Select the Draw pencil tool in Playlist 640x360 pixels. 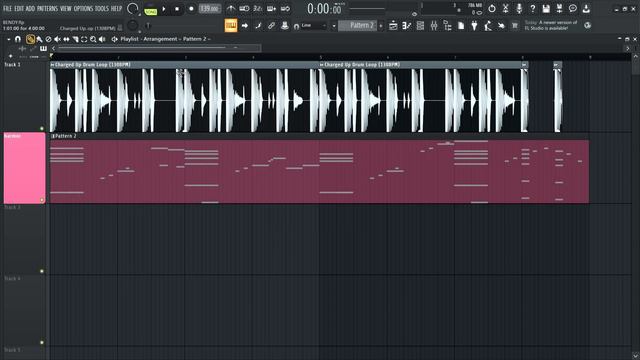30,39
